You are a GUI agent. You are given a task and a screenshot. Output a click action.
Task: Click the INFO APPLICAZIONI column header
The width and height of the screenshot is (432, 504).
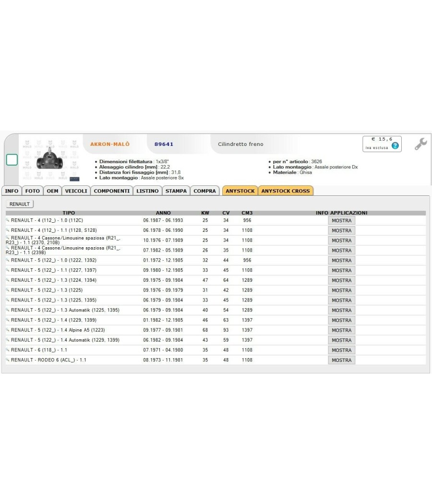point(341,213)
